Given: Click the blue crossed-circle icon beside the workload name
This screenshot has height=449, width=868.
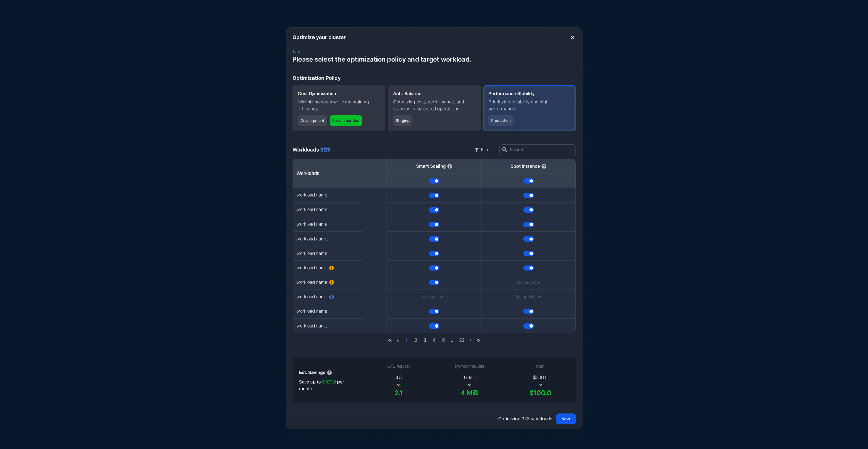Looking at the screenshot, I should point(331,297).
